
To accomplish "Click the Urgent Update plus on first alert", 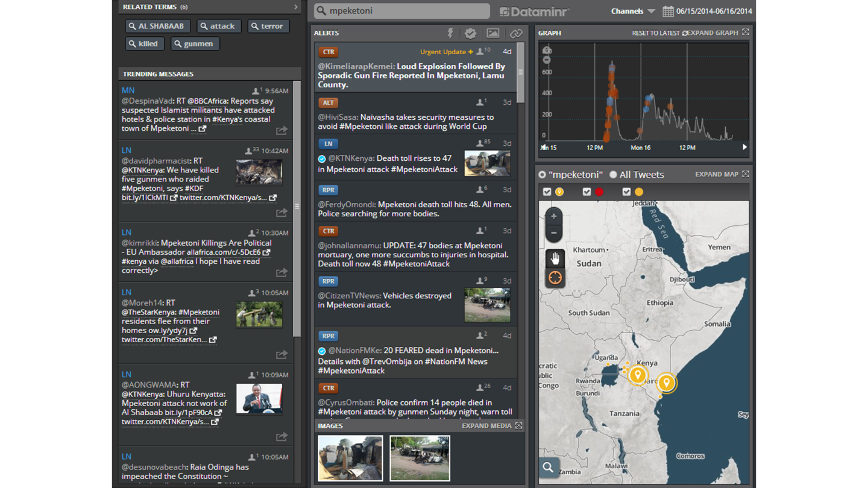I will [x=471, y=52].
